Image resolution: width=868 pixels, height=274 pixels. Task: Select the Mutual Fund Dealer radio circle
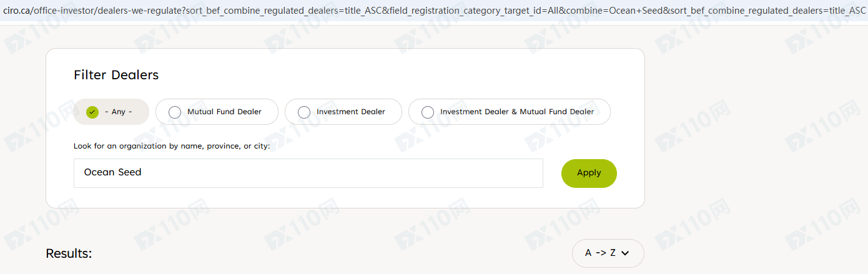point(175,112)
